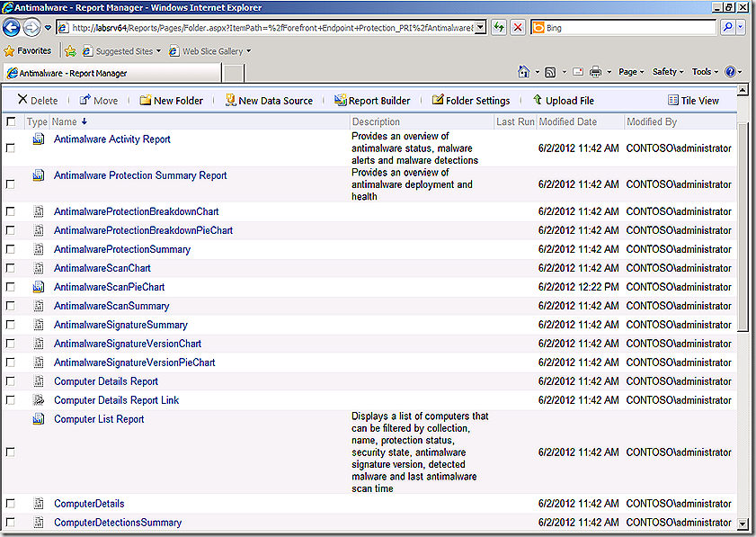Viewport: 756px width, 537px height.
Task: Open the AntimalwareSignatureVersionChart link
Action: pyautogui.click(x=128, y=344)
